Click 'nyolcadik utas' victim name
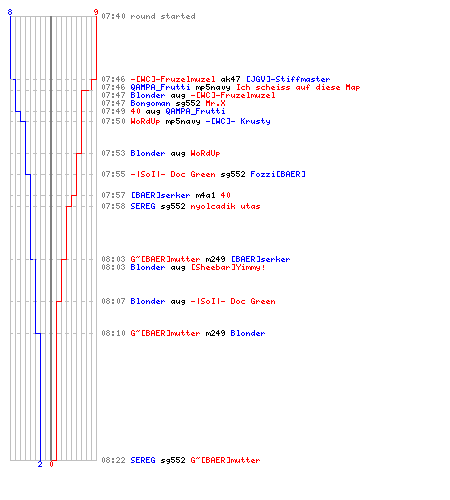 click(225, 206)
